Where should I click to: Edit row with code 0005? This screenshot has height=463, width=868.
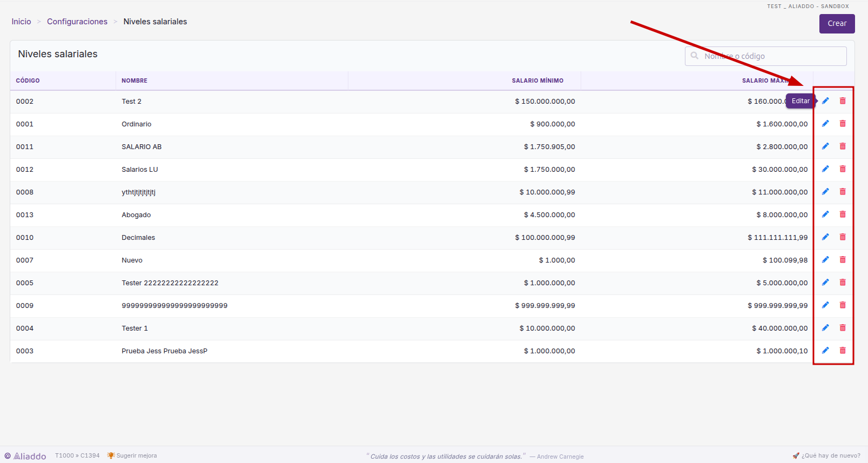coord(825,283)
